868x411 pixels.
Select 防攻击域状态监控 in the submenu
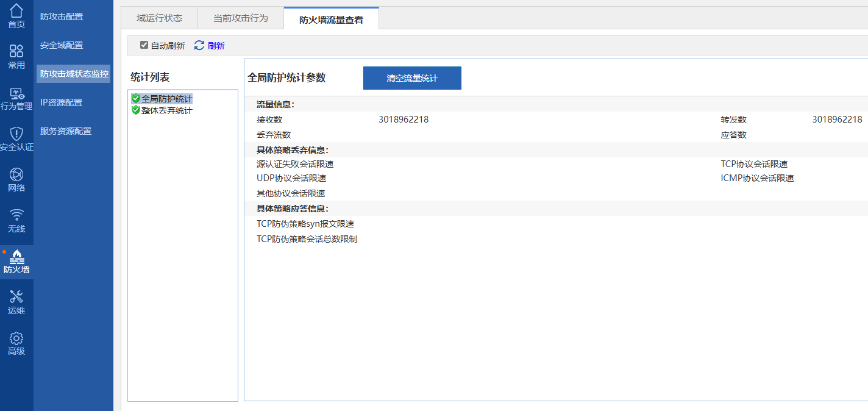pos(74,74)
